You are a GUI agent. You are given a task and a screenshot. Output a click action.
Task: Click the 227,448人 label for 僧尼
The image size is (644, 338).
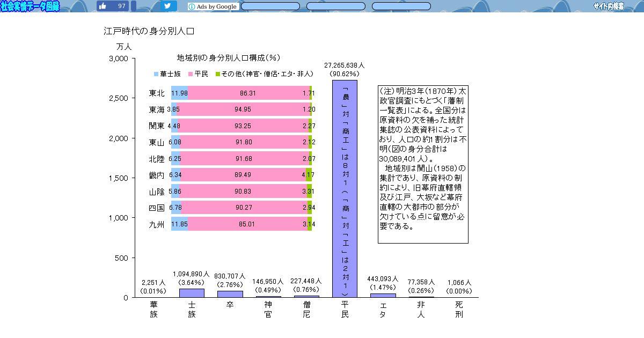pos(306,281)
